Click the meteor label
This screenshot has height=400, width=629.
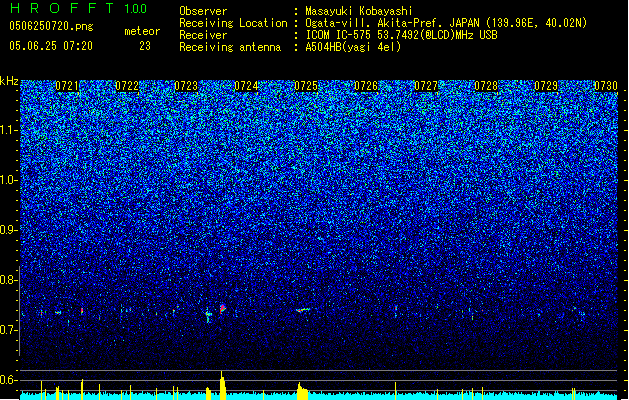click(x=142, y=31)
